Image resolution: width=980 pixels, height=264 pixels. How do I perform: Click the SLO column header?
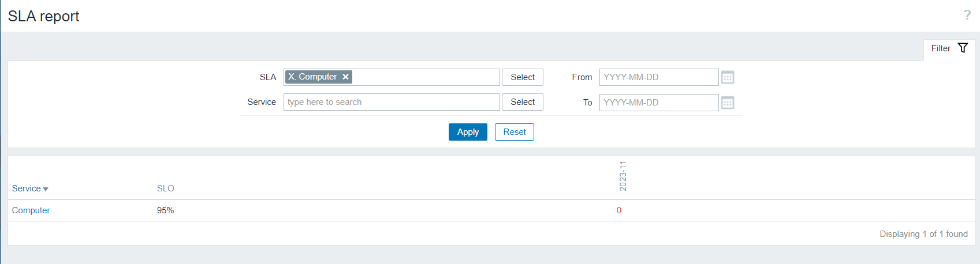[x=165, y=188]
